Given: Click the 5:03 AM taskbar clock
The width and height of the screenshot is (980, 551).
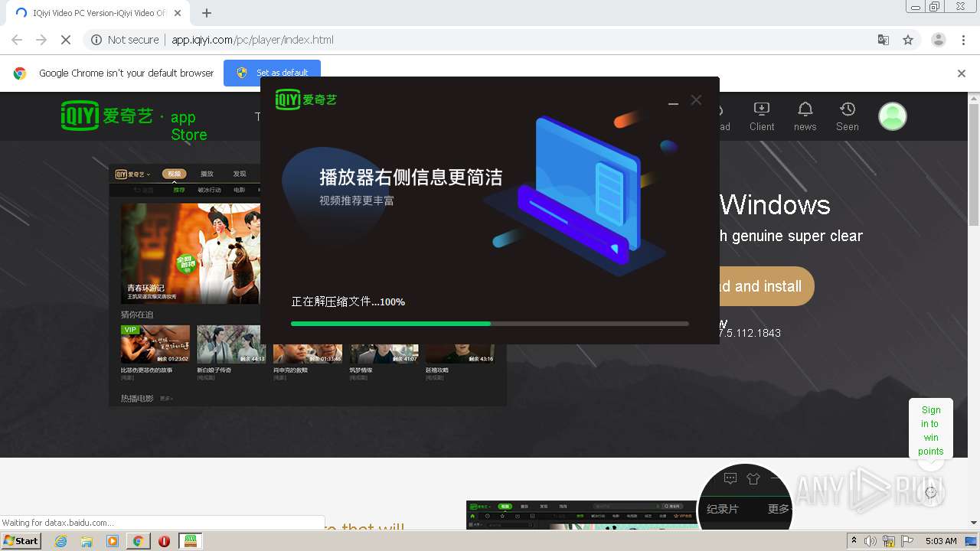Looking at the screenshot, I should (941, 541).
